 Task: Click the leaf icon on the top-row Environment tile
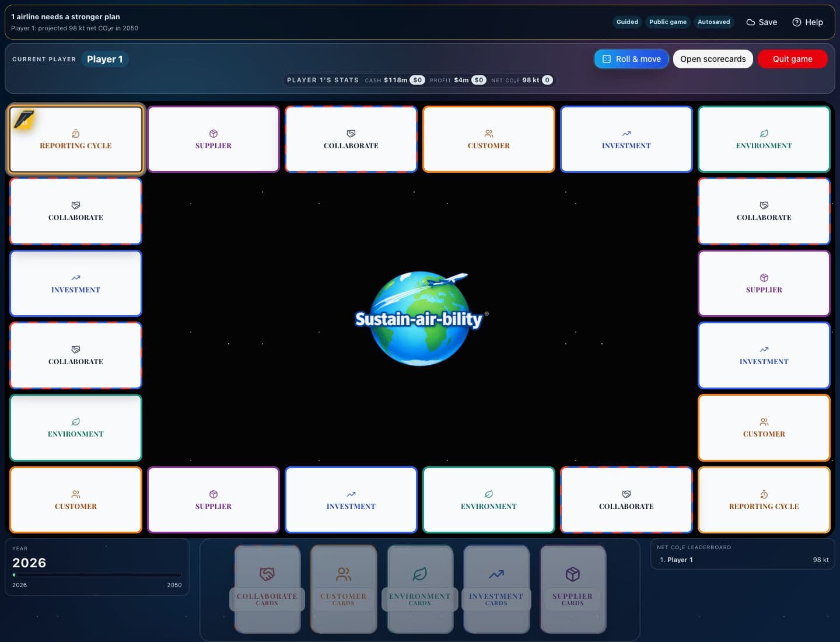pyautogui.click(x=764, y=134)
